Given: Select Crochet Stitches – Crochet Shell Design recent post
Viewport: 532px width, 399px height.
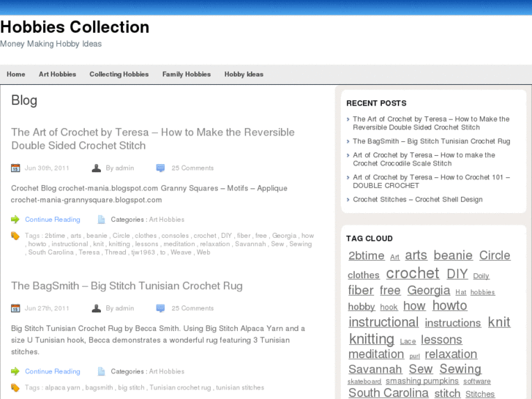Looking at the screenshot, I should (x=417, y=199).
